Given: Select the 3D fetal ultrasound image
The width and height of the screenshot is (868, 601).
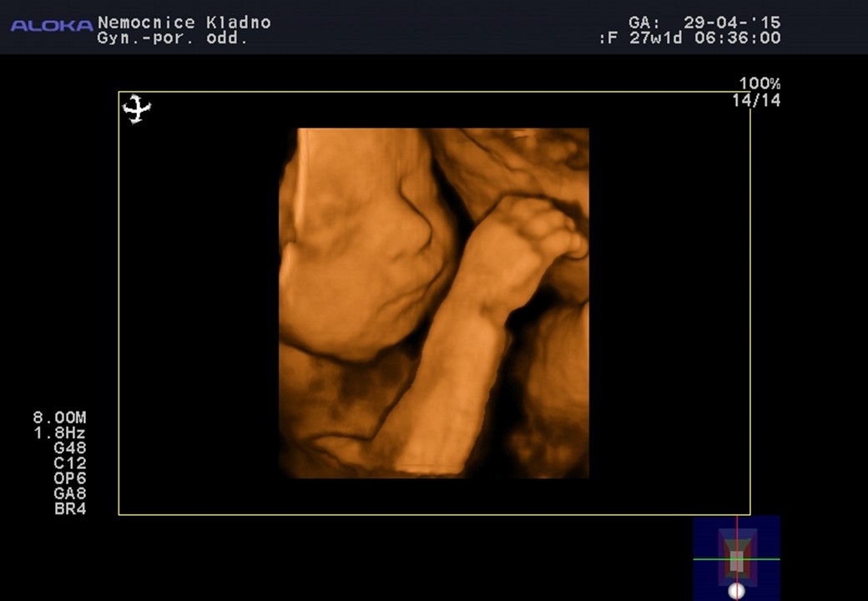Looking at the screenshot, I should click(434, 303).
